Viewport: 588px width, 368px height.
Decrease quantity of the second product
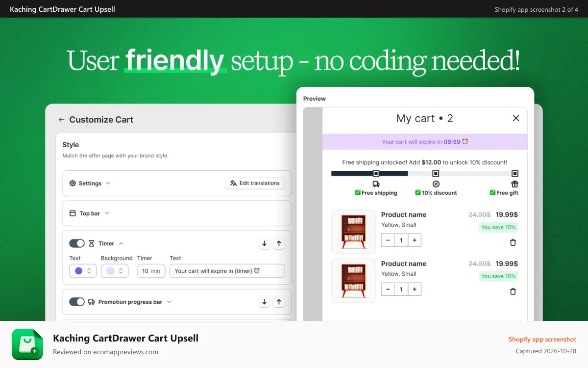click(388, 289)
